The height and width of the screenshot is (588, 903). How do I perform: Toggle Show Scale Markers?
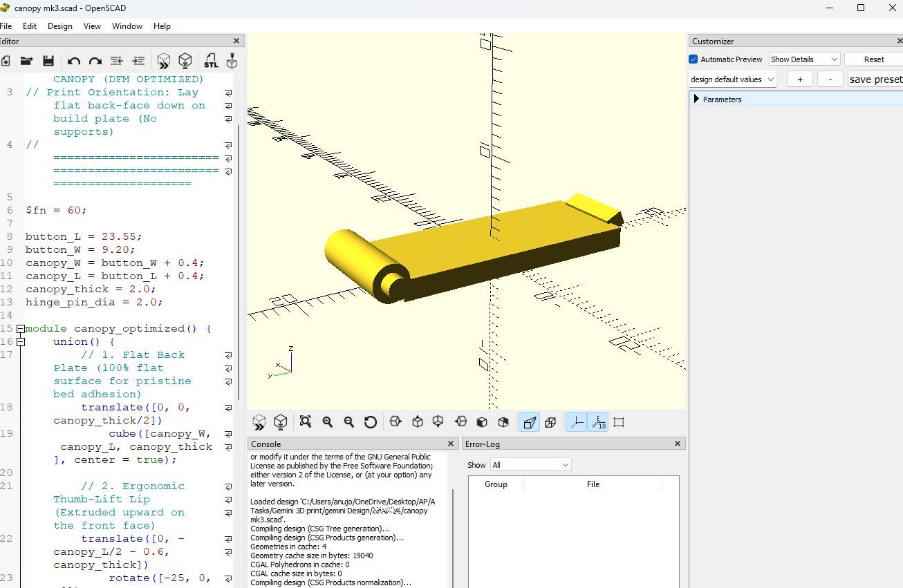(x=598, y=422)
